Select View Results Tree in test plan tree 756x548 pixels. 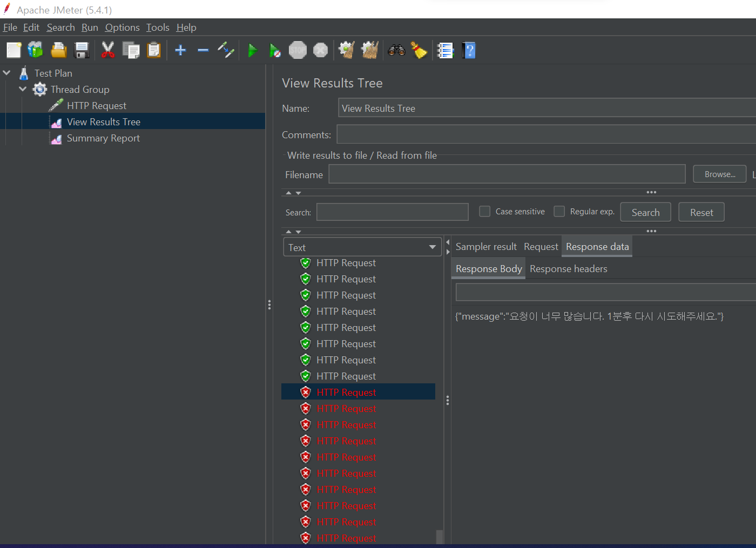[104, 122]
